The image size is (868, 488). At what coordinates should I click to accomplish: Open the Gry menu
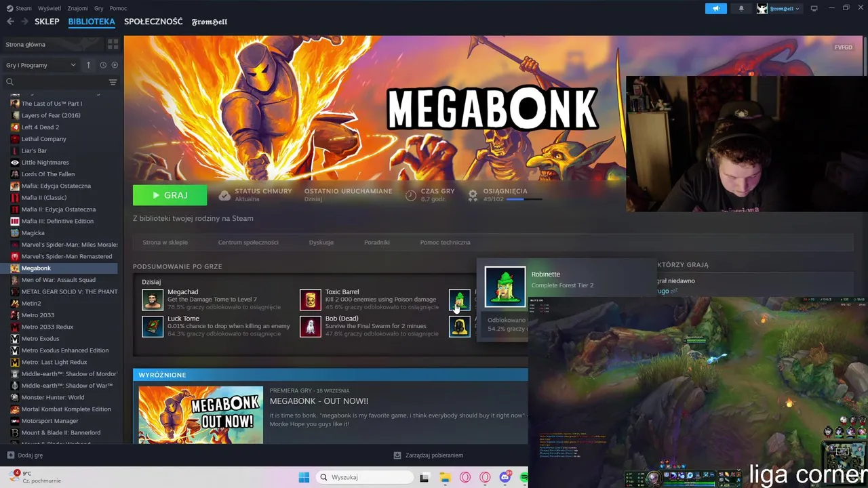coord(99,8)
